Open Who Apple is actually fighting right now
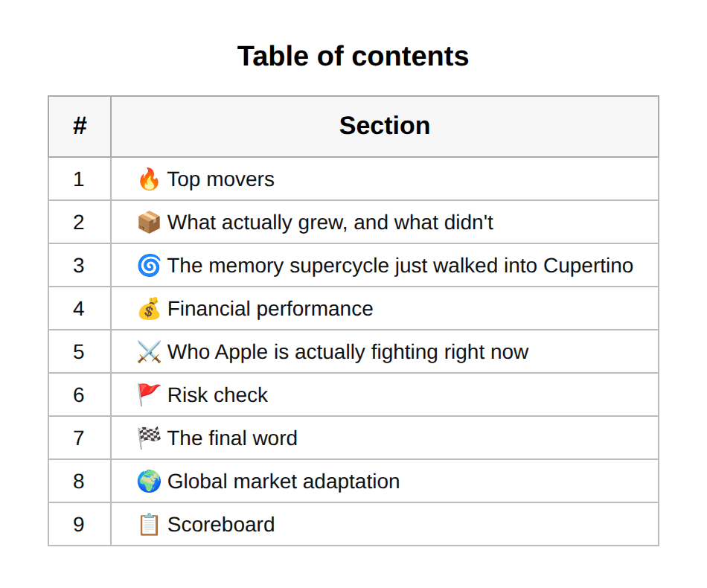Image resolution: width=707 pixels, height=588 pixels. click(348, 352)
